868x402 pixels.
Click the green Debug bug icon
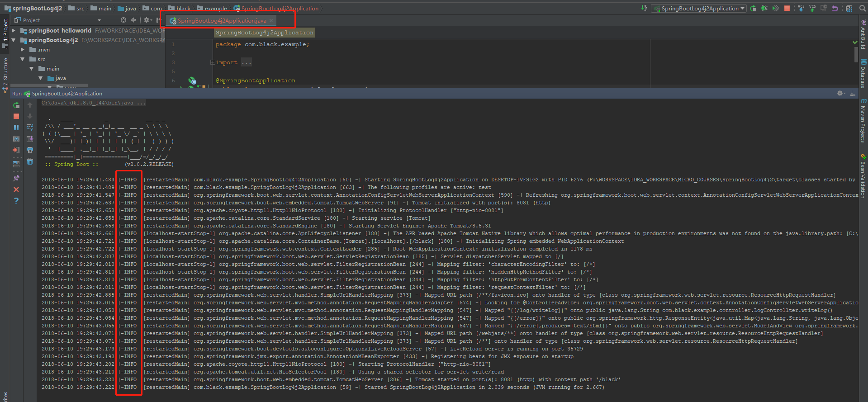pyautogui.click(x=764, y=8)
